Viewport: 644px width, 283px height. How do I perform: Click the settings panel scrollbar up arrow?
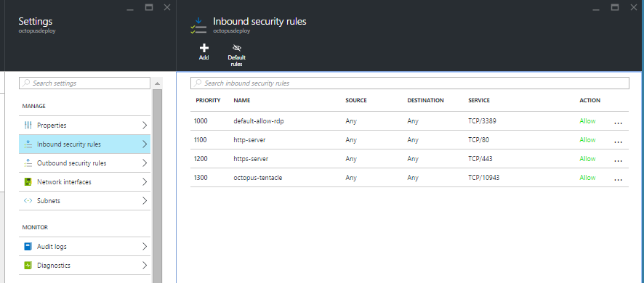[x=157, y=83]
